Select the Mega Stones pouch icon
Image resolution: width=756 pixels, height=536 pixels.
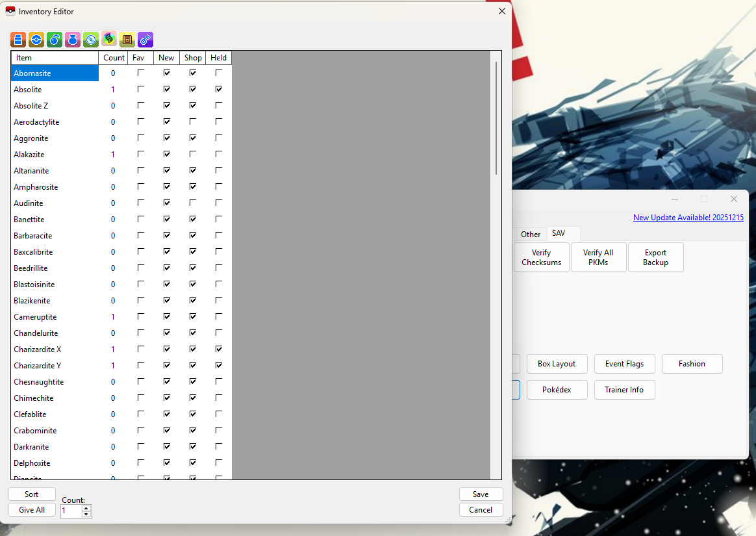[x=109, y=40]
